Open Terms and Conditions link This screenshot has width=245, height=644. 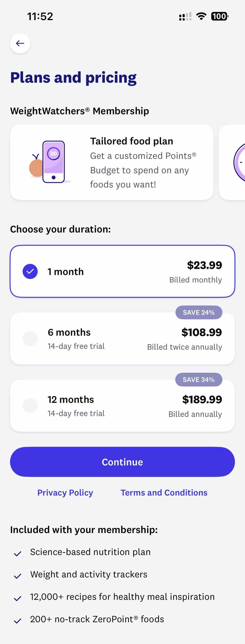pyautogui.click(x=164, y=492)
